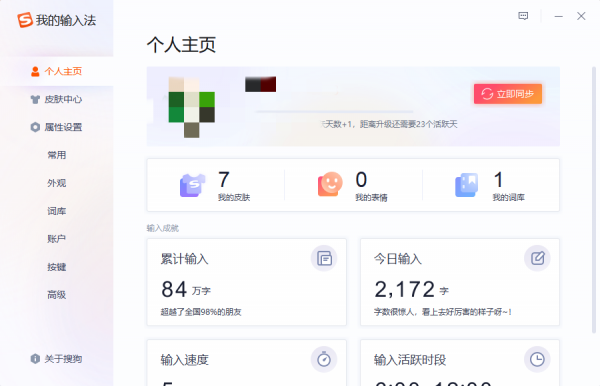Click the blurred username
The image size is (600, 386).
(x=260, y=84)
